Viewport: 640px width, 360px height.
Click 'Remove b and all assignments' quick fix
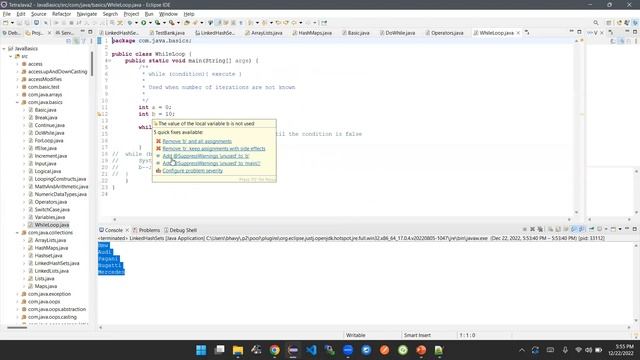(x=197, y=141)
